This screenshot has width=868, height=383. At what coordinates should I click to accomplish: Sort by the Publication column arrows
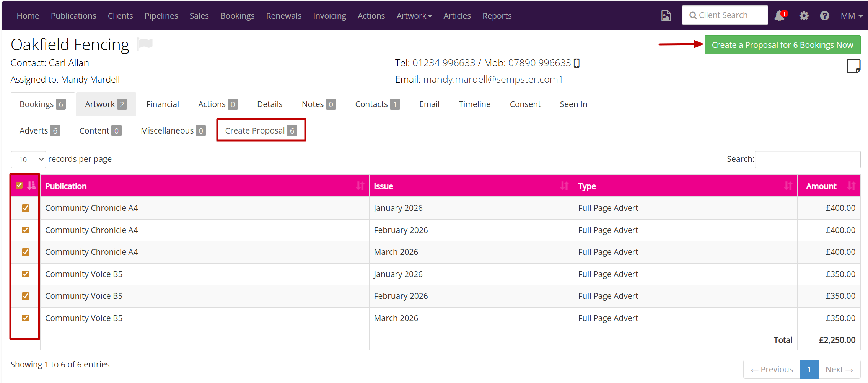coord(360,186)
